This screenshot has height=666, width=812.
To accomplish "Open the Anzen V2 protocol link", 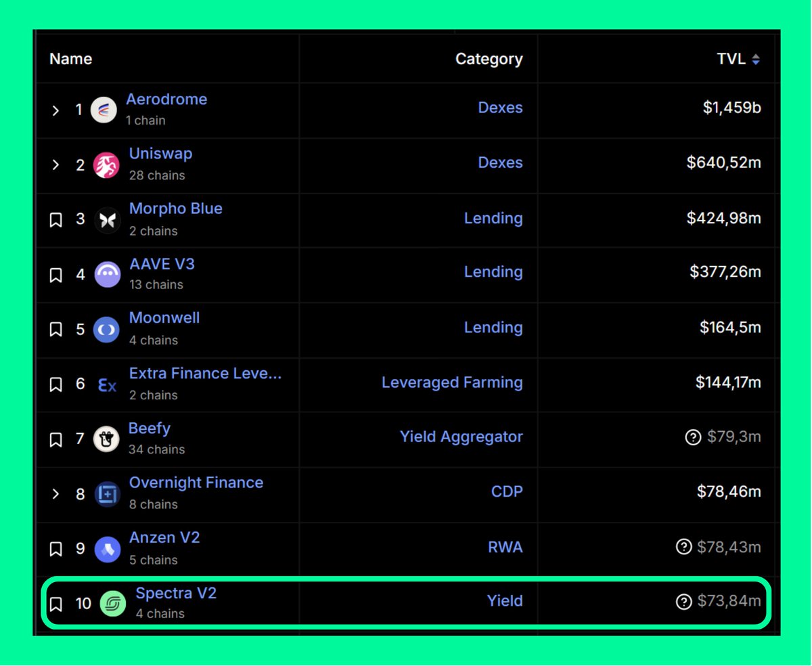I will coord(164,537).
